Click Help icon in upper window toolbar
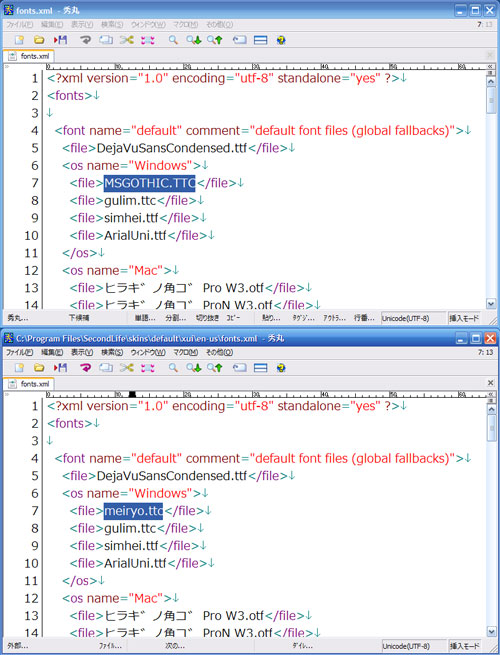This screenshot has height=655, width=500. [281, 40]
